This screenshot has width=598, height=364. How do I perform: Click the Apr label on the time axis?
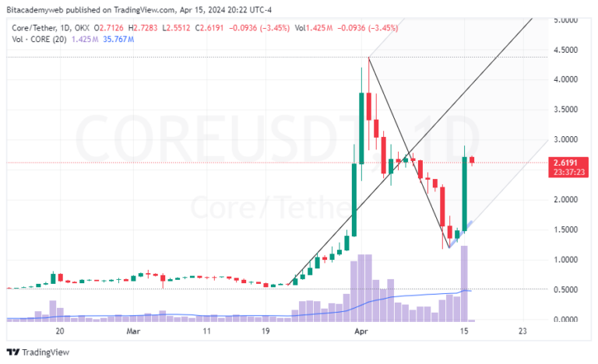pyautogui.click(x=360, y=331)
